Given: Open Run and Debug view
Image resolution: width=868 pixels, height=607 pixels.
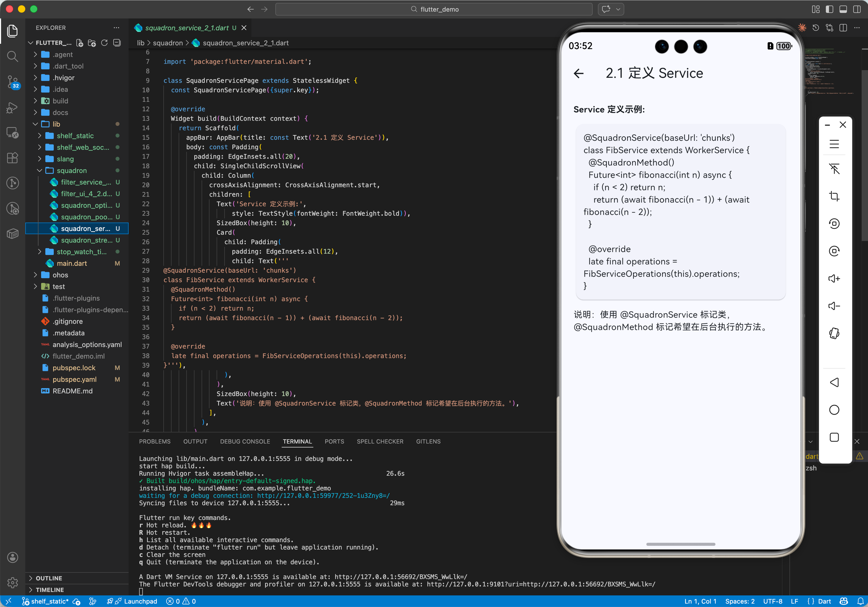Looking at the screenshot, I should pyautogui.click(x=12, y=107).
